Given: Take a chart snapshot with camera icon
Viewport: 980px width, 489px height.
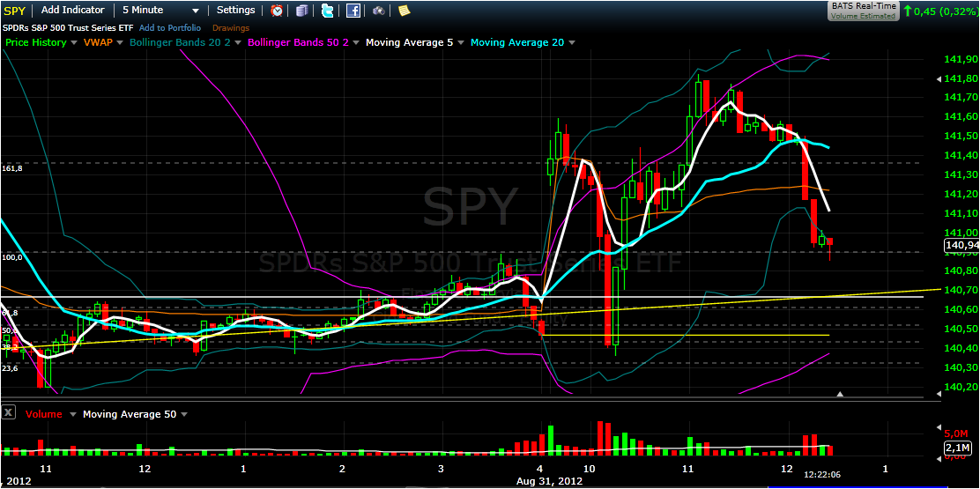Looking at the screenshot, I should [x=378, y=10].
